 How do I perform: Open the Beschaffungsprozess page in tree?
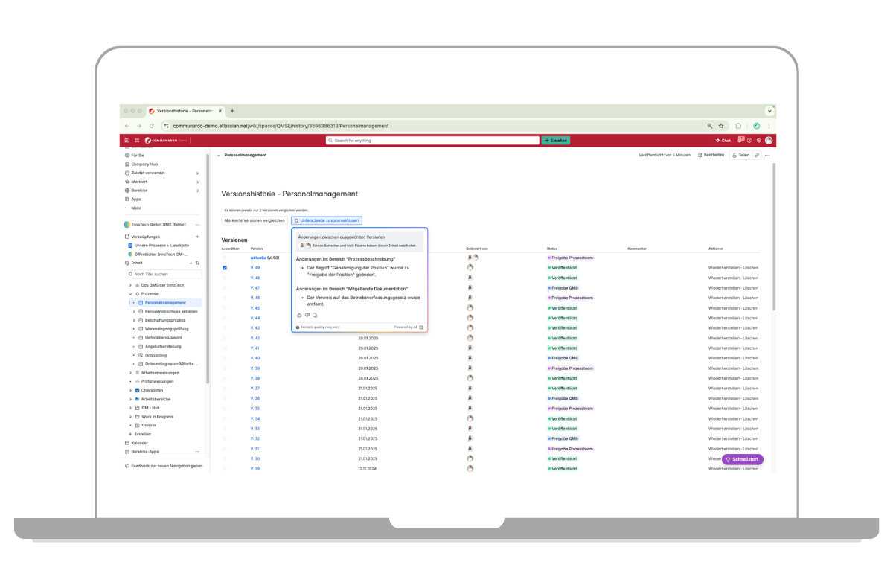(165, 320)
